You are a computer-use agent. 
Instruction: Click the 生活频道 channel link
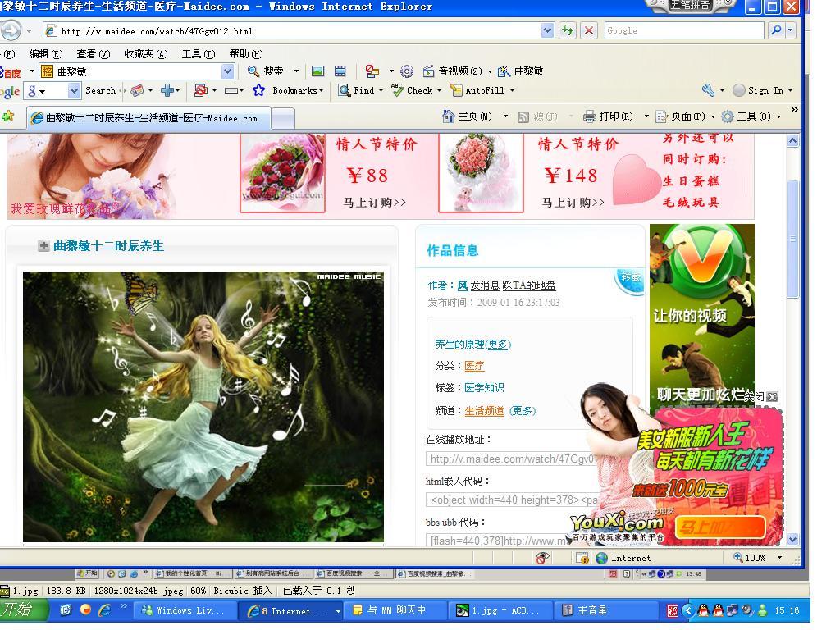[x=484, y=411]
